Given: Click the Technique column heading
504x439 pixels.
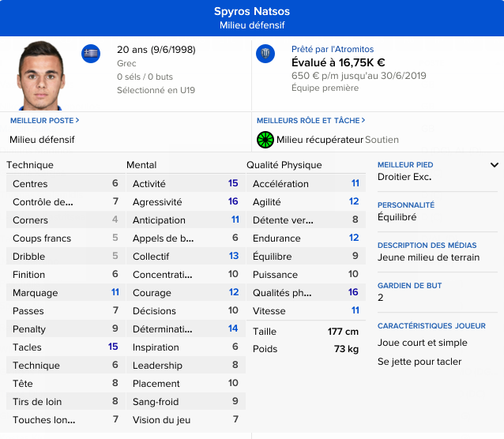Looking at the screenshot, I should coord(30,165).
